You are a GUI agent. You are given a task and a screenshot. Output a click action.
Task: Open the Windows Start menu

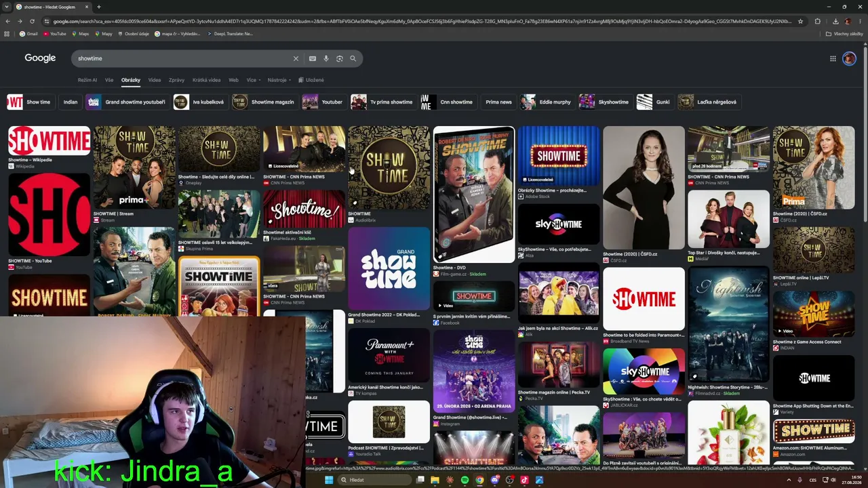click(329, 480)
